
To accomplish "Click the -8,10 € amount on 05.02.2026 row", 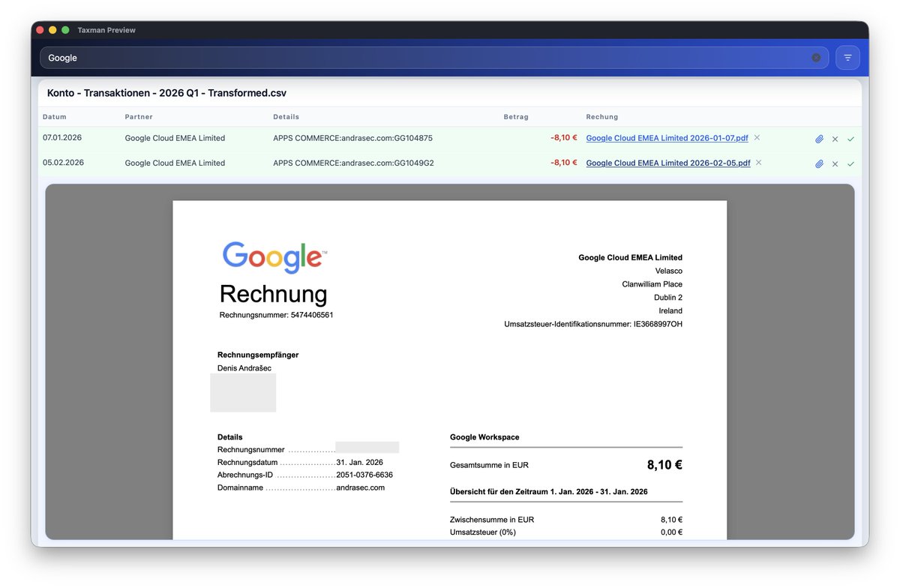I will coord(564,163).
